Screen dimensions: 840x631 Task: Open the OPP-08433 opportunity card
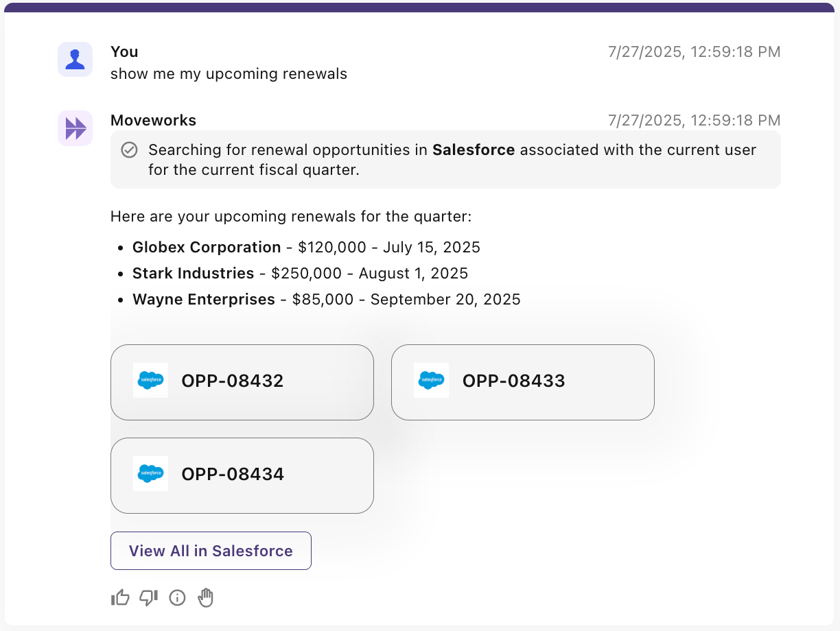click(x=522, y=382)
